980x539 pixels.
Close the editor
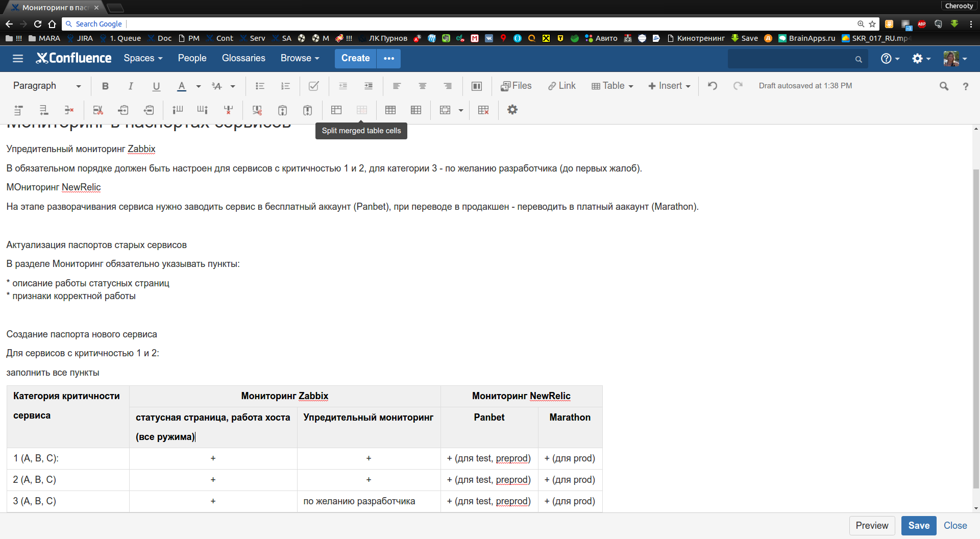click(x=955, y=526)
